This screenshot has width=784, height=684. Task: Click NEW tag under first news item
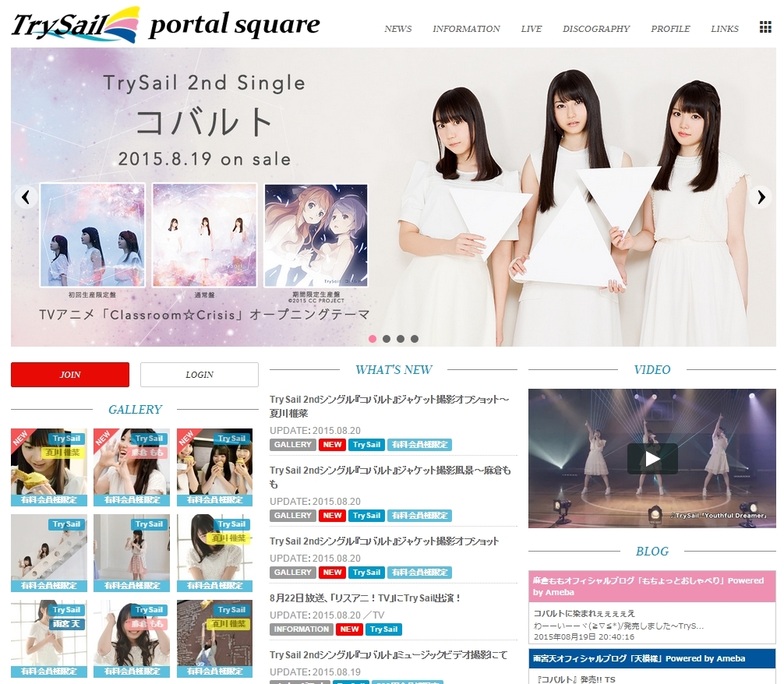[332, 445]
